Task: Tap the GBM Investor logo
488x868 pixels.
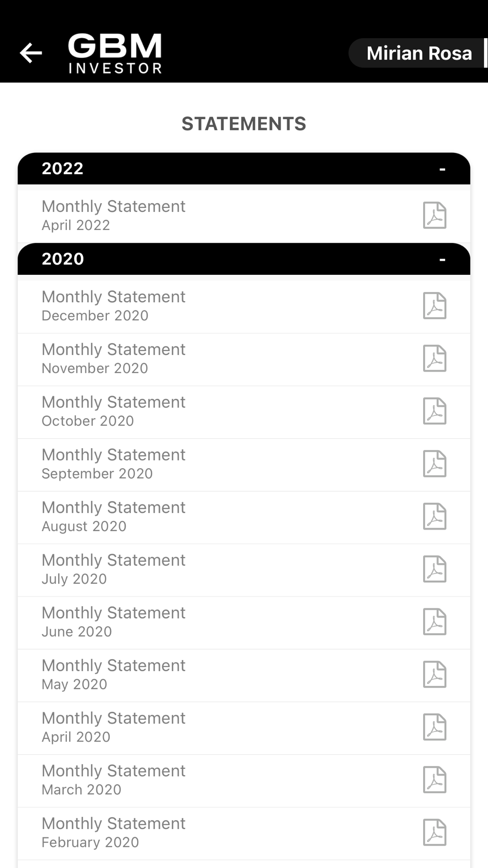Action: pyautogui.click(x=115, y=53)
